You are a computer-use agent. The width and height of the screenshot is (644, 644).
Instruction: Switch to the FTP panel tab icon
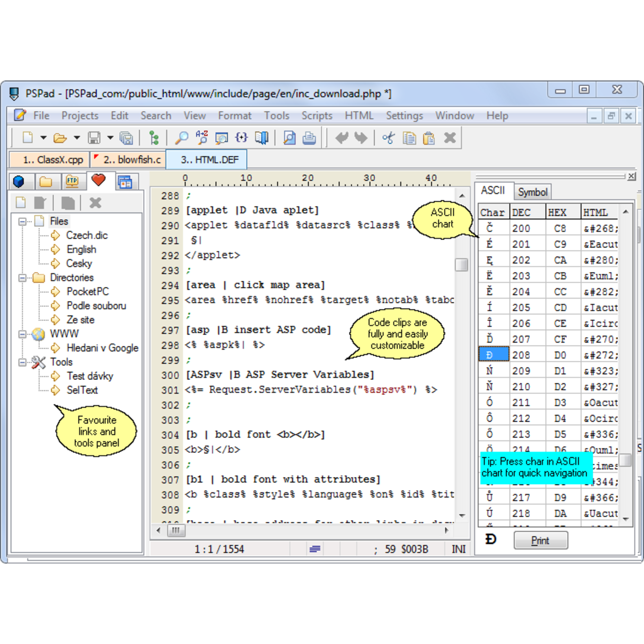coord(72,181)
